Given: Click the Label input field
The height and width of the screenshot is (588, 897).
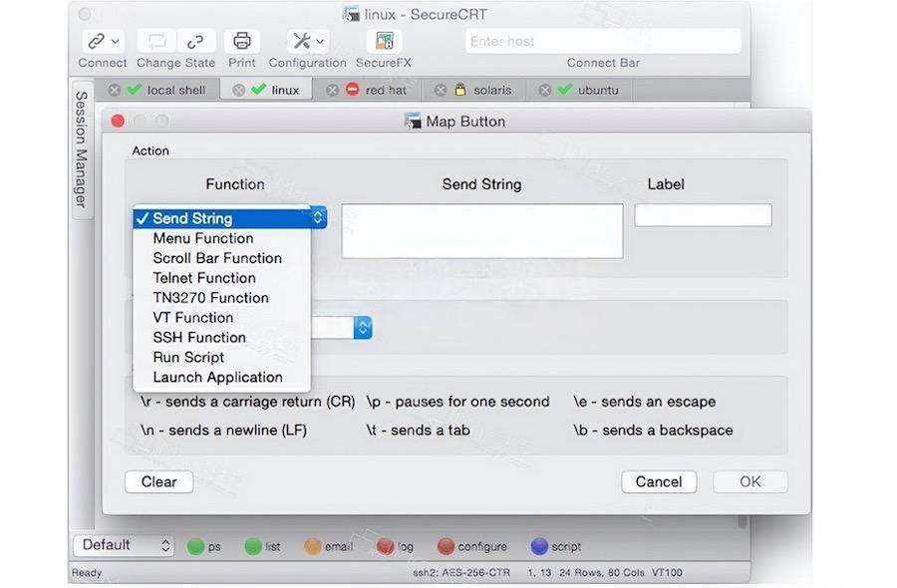Looking at the screenshot, I should coord(703,215).
